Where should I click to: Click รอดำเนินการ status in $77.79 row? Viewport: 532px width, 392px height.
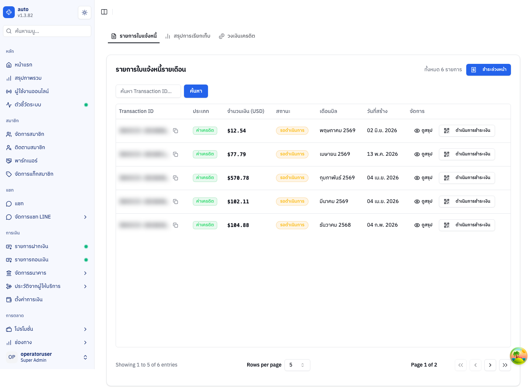[292, 154]
